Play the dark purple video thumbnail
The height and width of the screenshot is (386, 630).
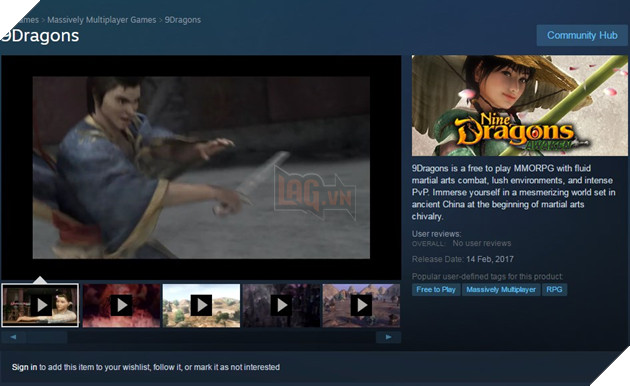click(x=281, y=305)
